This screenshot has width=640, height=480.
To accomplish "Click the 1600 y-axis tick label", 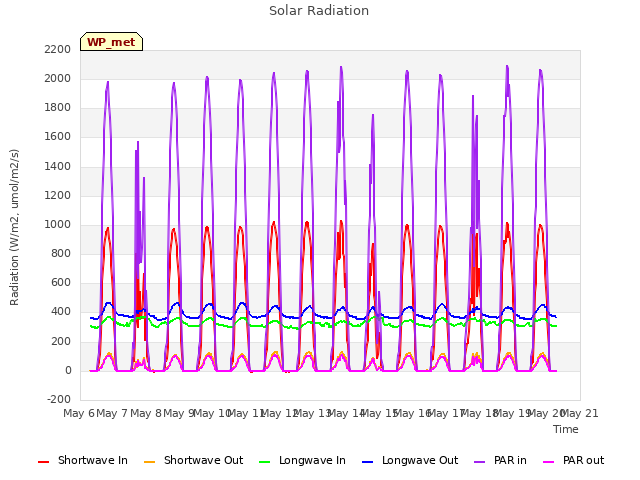I will (58, 137).
